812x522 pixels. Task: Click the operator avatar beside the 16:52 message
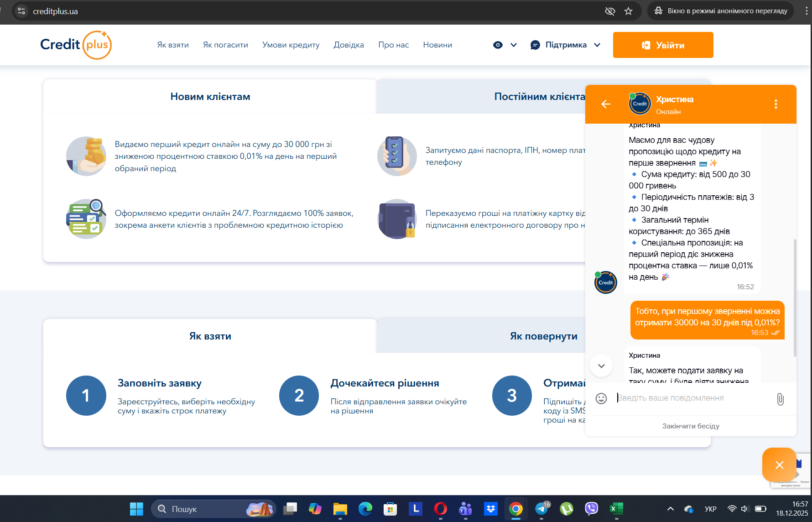click(x=606, y=282)
